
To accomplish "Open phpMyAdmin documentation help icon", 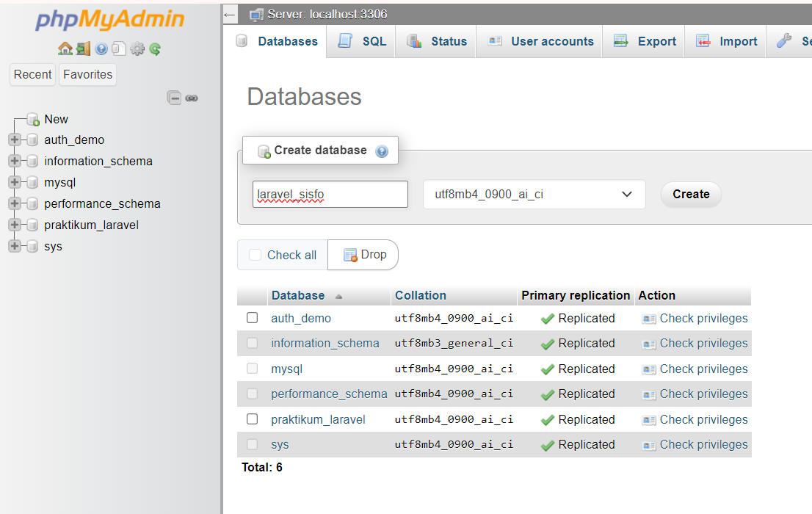I will click(101, 48).
